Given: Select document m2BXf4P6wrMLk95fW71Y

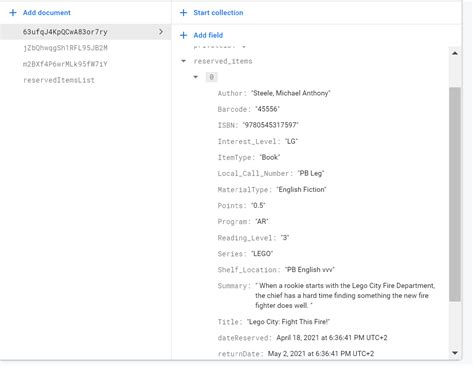Looking at the screenshot, I should 65,64.
